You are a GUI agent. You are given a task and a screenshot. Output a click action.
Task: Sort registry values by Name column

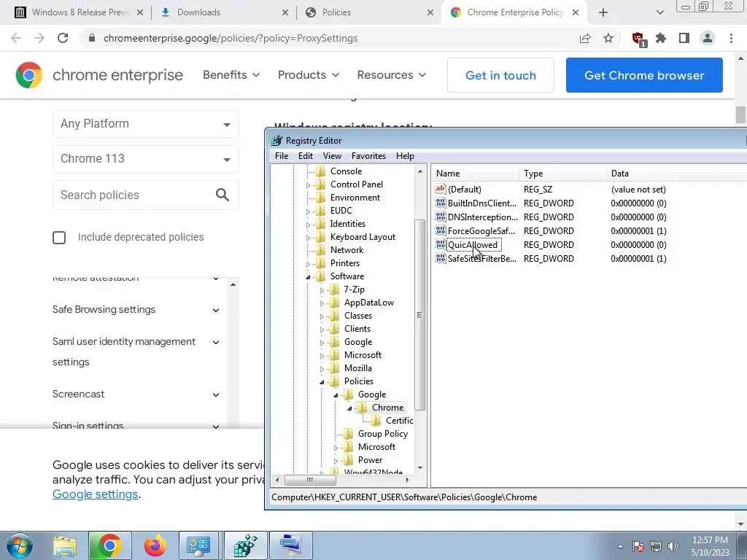pos(475,174)
